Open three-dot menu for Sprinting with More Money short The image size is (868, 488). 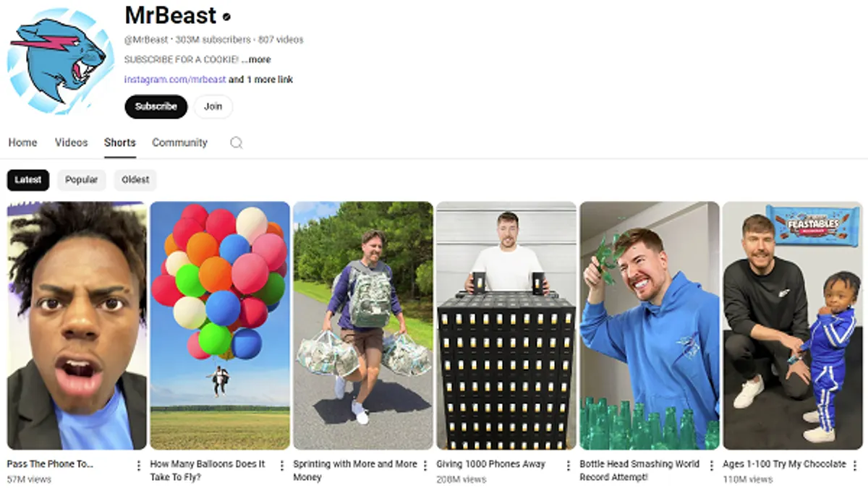coord(425,466)
